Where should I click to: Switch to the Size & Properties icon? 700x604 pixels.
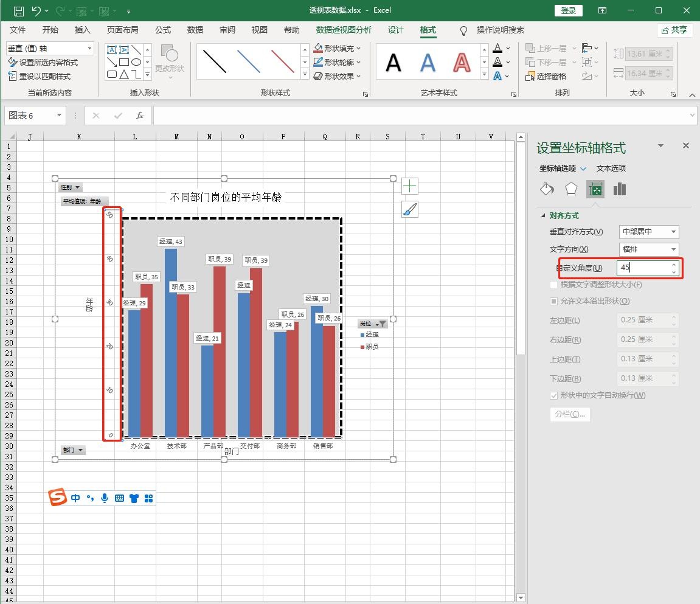(x=595, y=189)
